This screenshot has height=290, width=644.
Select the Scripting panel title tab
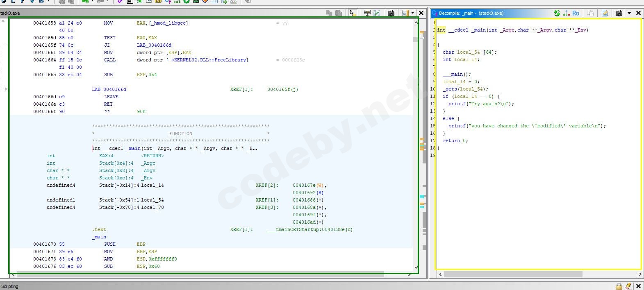(x=10, y=286)
